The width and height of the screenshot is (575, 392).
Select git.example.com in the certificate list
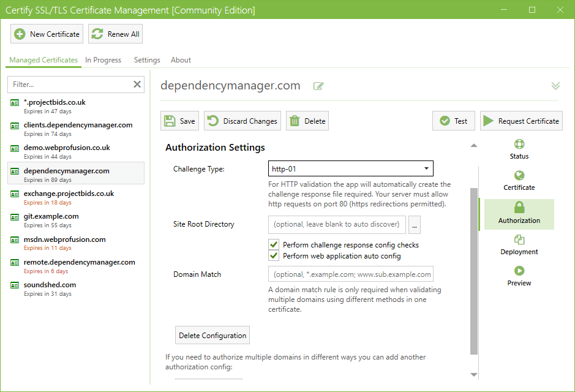click(51, 216)
